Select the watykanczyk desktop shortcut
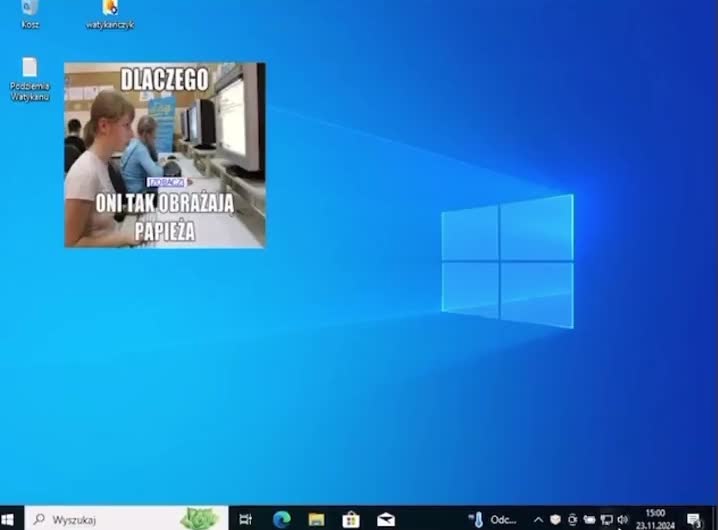The image size is (718, 530). [110, 10]
